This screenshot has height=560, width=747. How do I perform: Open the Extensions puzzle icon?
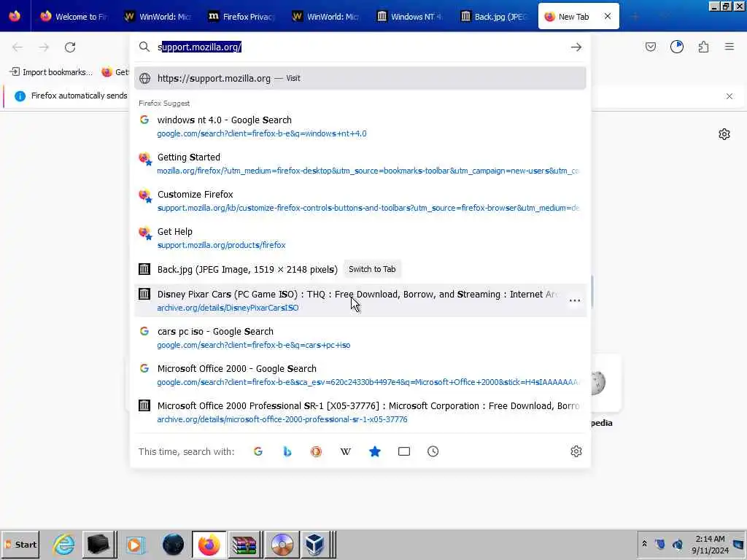(x=703, y=47)
